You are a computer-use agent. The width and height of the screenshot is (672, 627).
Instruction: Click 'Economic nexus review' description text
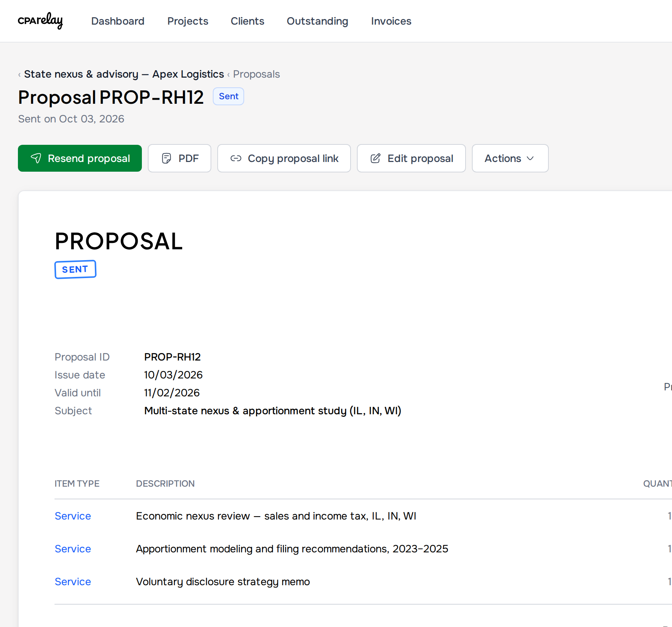click(276, 516)
